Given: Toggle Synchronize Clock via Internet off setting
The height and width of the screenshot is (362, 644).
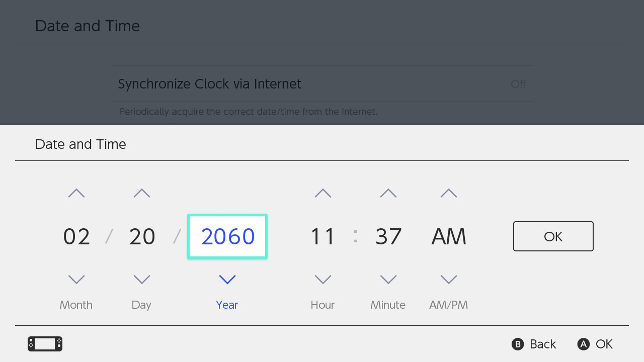Looking at the screenshot, I should 518,84.
